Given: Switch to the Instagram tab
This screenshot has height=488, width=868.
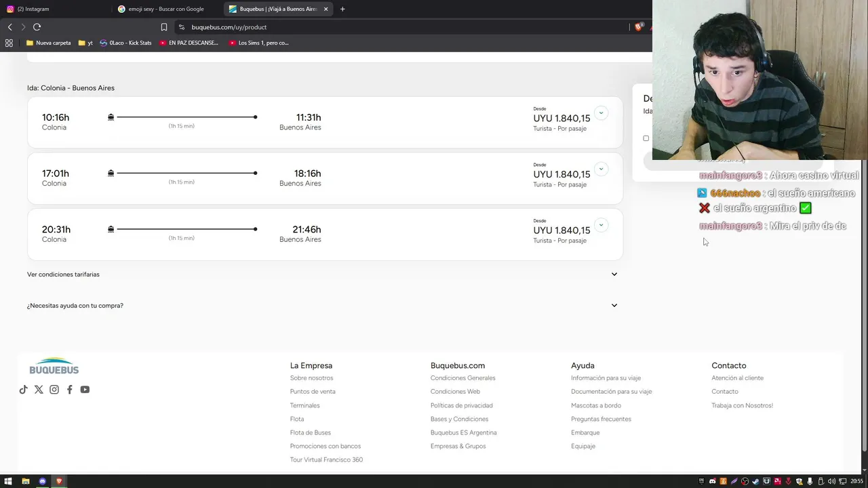Looking at the screenshot, I should (x=54, y=9).
